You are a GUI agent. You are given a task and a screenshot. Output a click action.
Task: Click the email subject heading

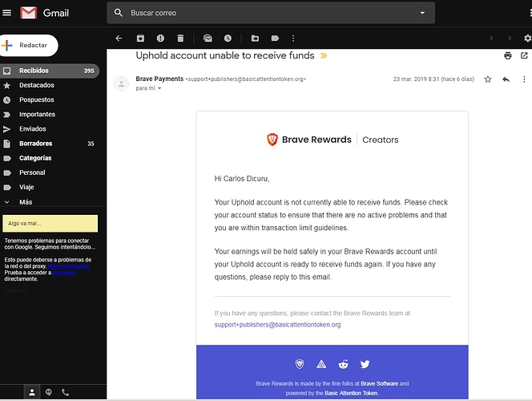225,55
